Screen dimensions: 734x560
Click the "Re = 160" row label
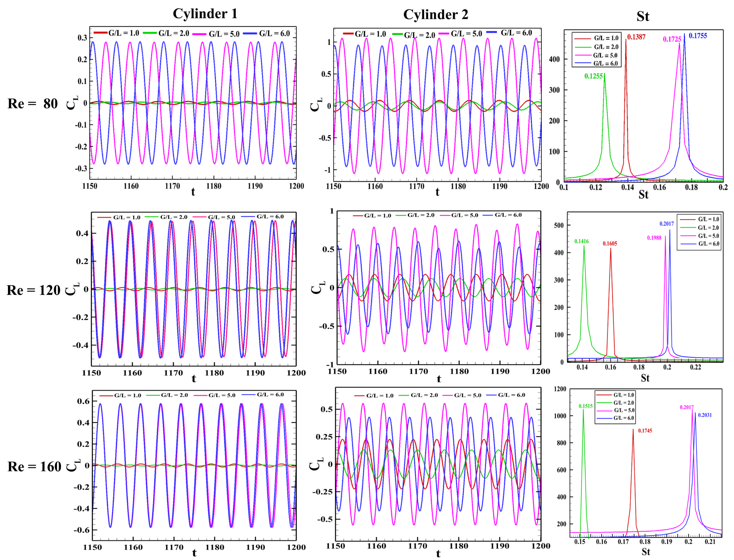(x=34, y=466)
